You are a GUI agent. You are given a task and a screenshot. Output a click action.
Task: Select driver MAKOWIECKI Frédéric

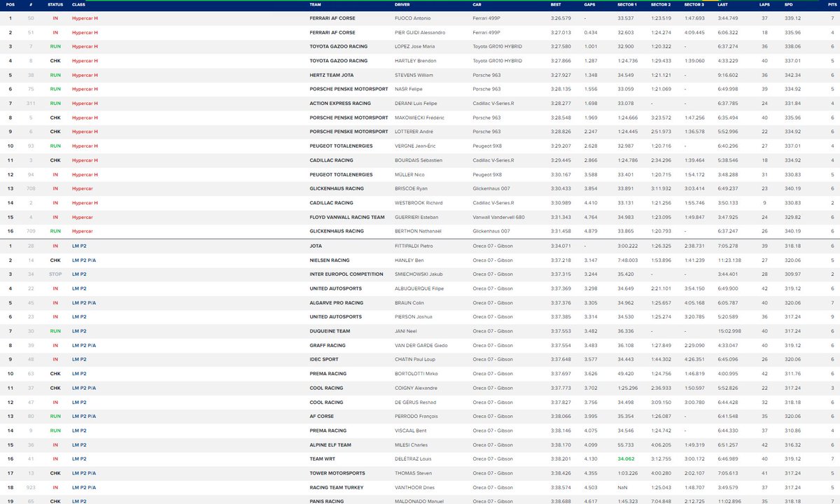[x=419, y=118]
